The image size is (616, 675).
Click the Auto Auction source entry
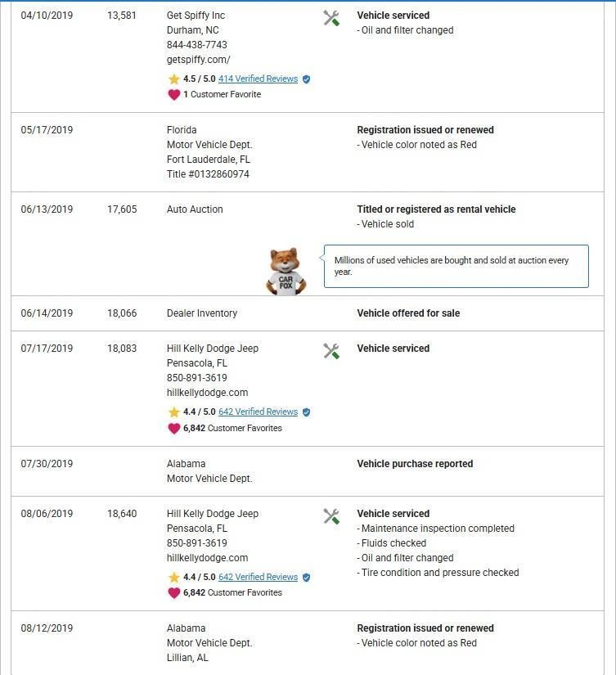tap(195, 209)
